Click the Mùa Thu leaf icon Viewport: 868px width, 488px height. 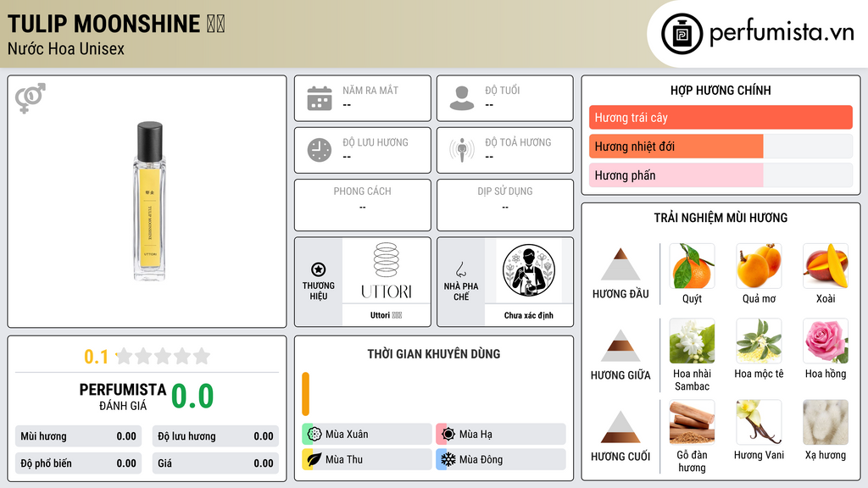click(314, 460)
